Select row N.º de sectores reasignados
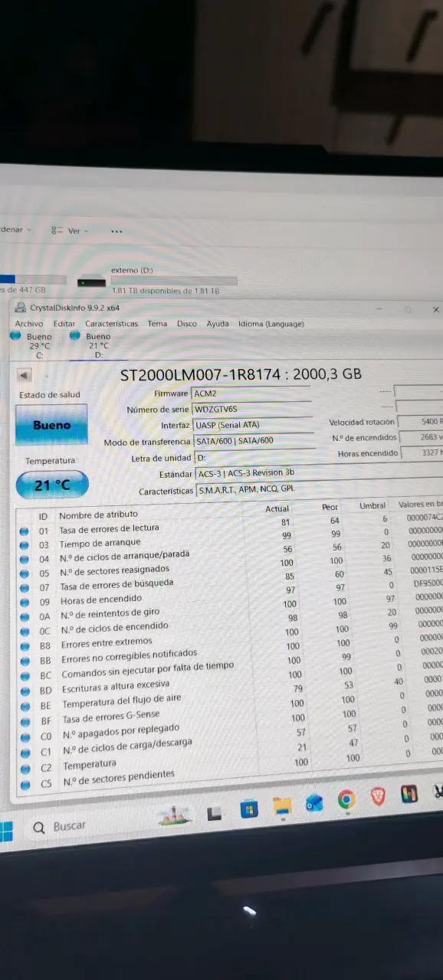Screen dimensions: 443x980 [x=229, y=567]
